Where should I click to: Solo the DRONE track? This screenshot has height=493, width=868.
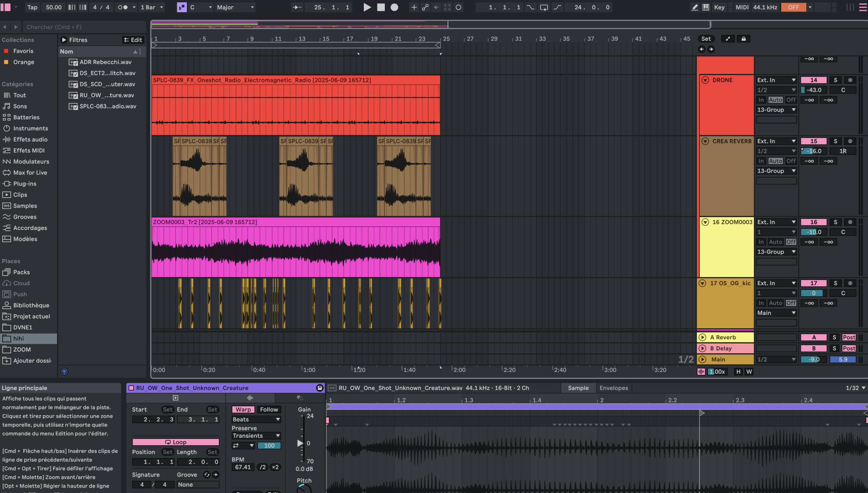835,80
